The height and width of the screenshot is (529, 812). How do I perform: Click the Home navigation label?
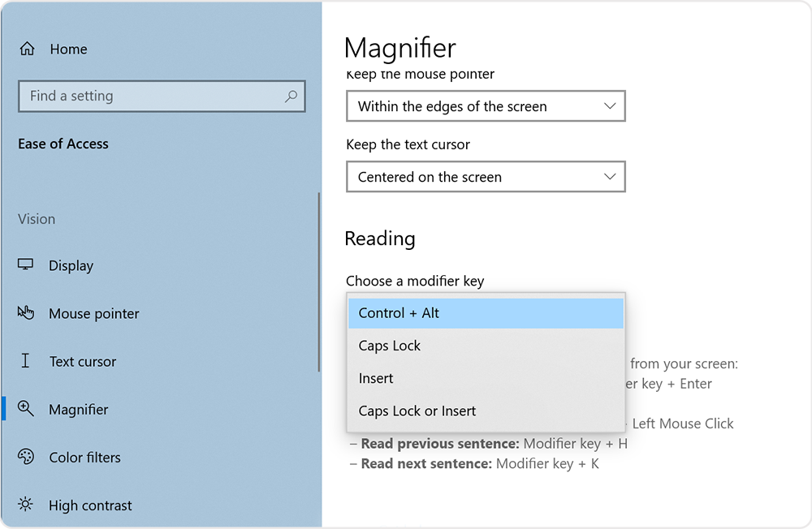(x=68, y=49)
